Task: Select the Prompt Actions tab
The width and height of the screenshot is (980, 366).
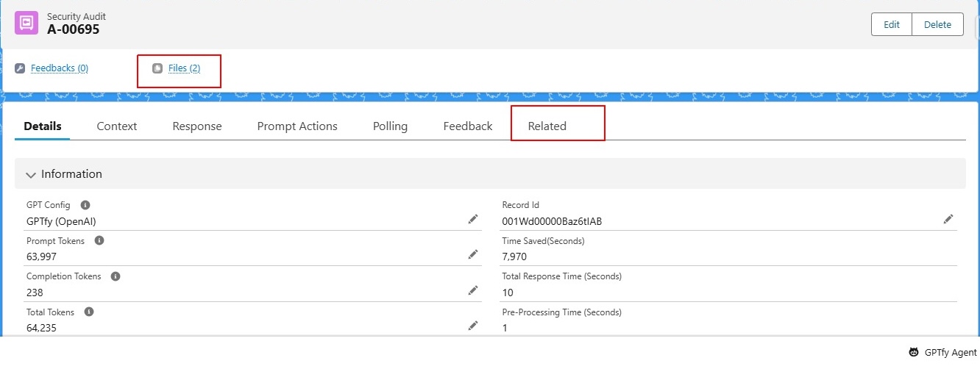Action: [x=297, y=126]
